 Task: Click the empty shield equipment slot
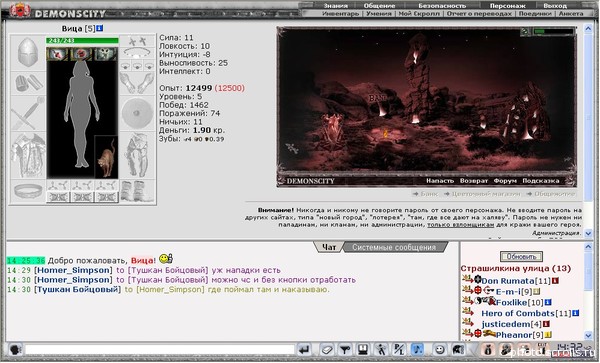click(x=137, y=113)
